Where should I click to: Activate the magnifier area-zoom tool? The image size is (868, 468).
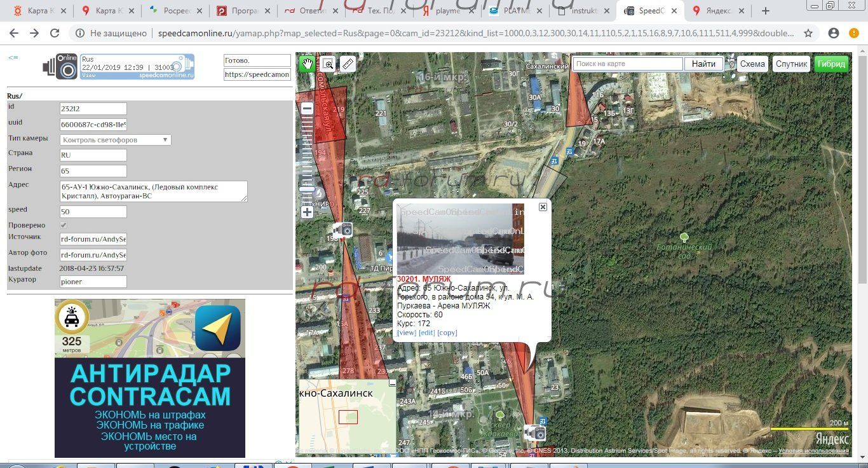click(327, 64)
